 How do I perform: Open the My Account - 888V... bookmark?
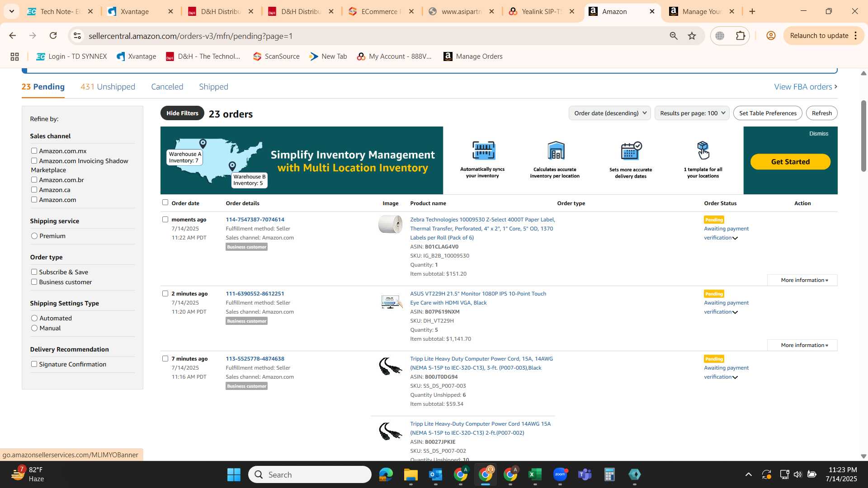tap(394, 56)
